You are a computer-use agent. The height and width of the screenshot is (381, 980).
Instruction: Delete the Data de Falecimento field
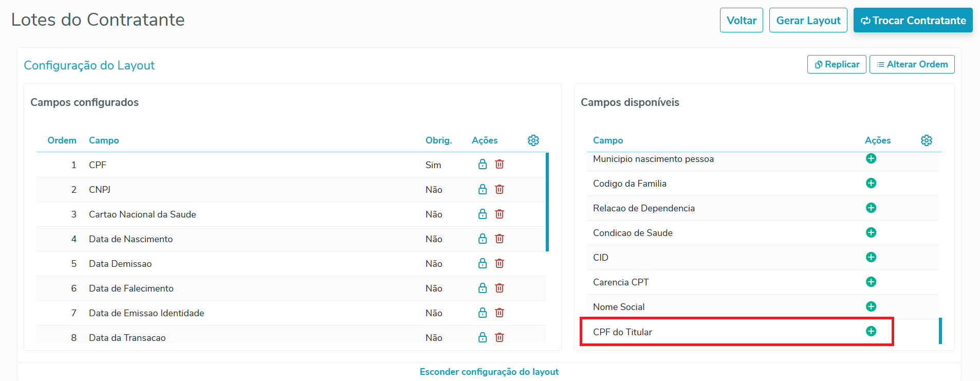click(499, 288)
